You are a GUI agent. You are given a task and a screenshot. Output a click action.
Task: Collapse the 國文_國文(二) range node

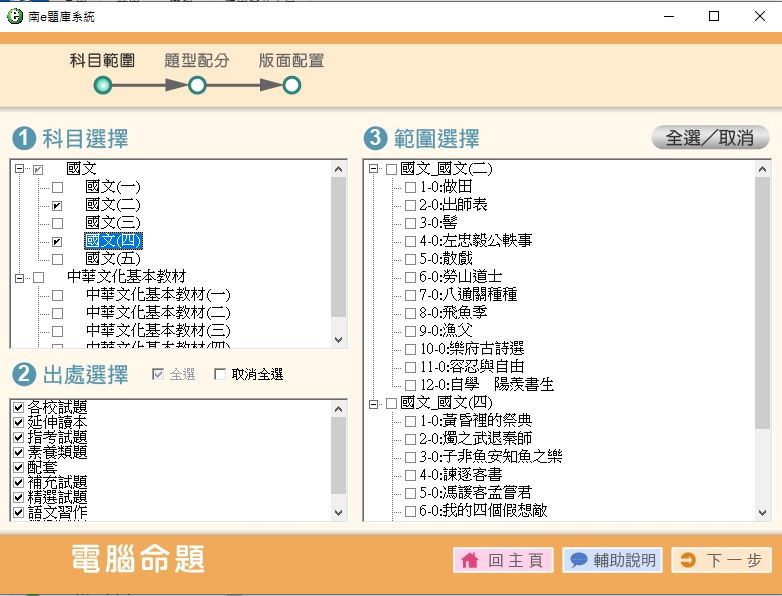click(x=373, y=169)
